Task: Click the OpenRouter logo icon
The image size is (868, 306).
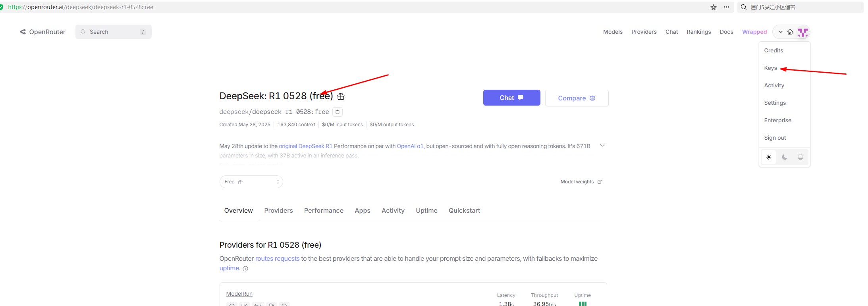Action: coord(23,32)
